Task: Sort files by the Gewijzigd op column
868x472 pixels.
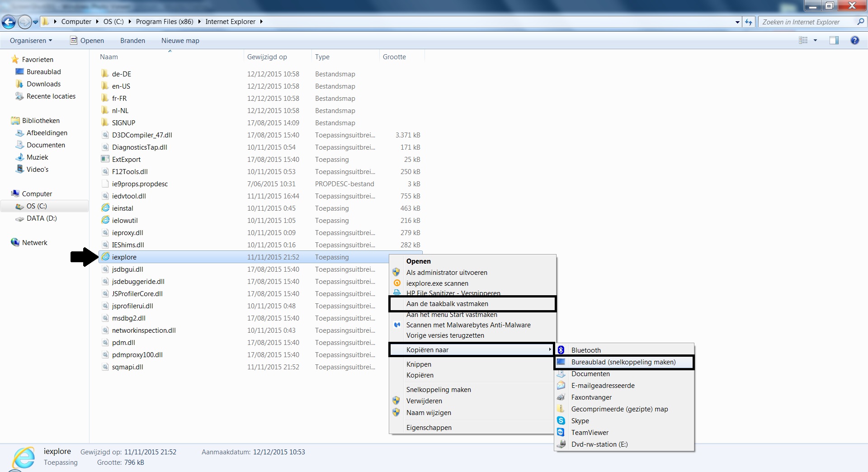Action: pos(267,57)
